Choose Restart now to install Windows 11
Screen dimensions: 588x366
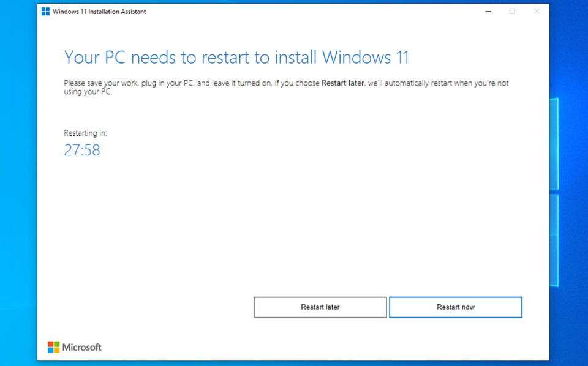(456, 307)
